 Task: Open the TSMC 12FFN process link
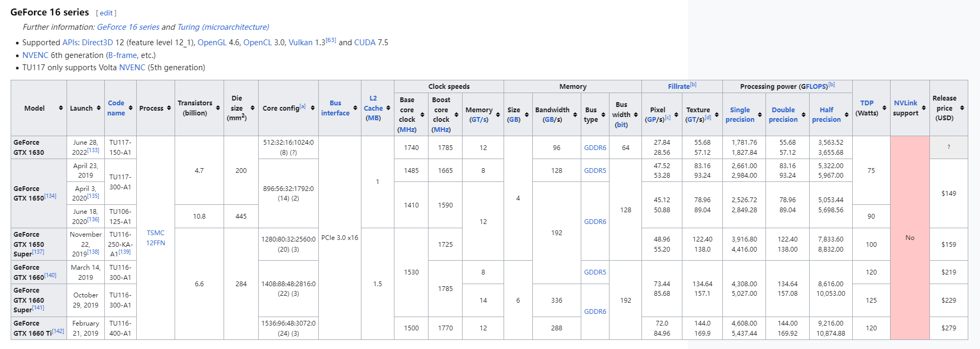click(x=155, y=238)
